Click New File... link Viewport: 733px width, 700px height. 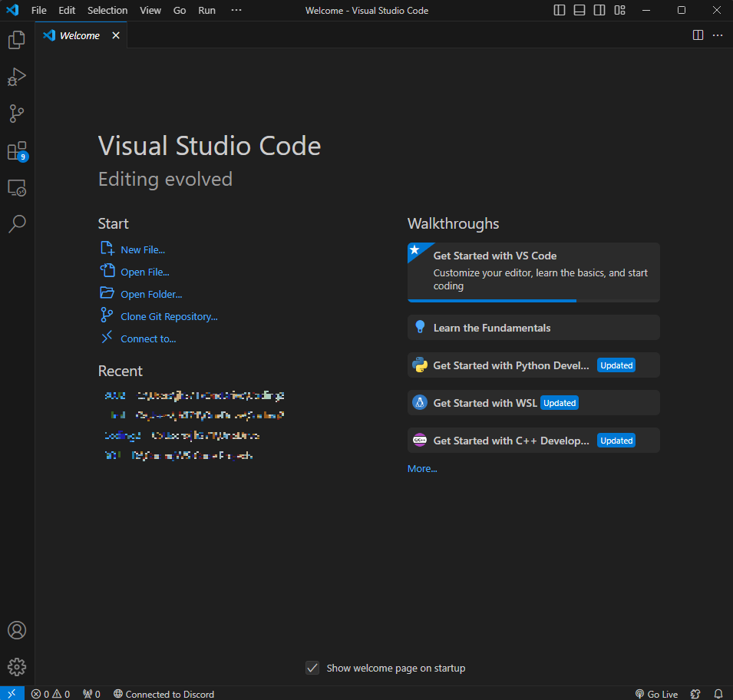143,250
